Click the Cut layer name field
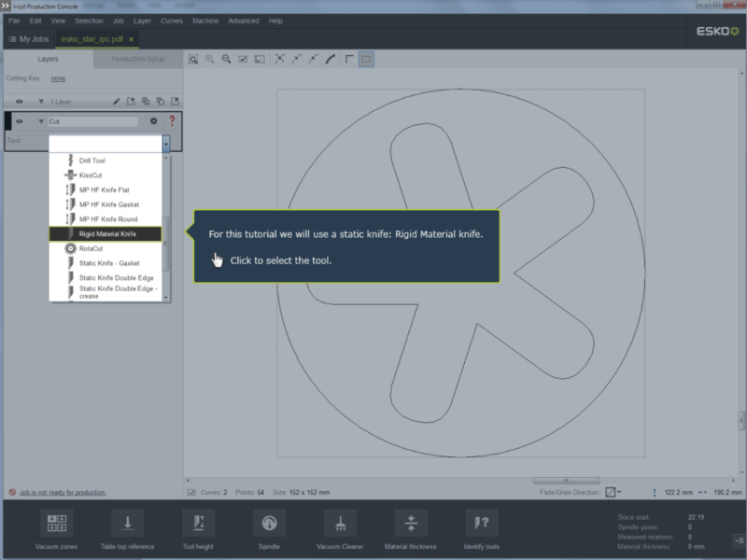The height and width of the screenshot is (560, 747). (x=92, y=121)
